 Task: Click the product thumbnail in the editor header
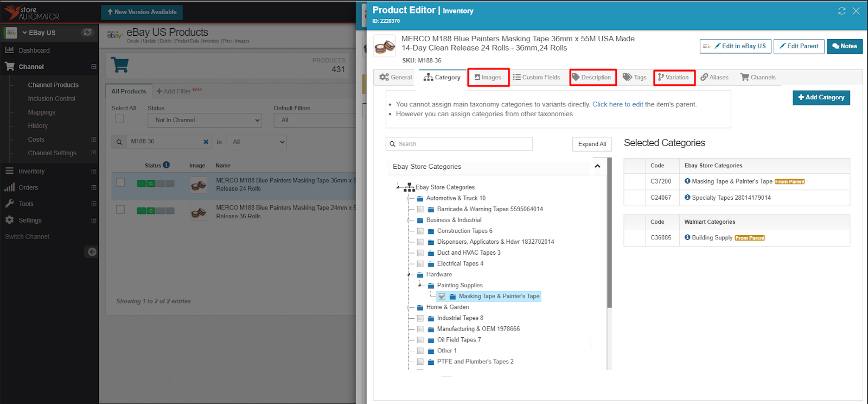(x=385, y=47)
